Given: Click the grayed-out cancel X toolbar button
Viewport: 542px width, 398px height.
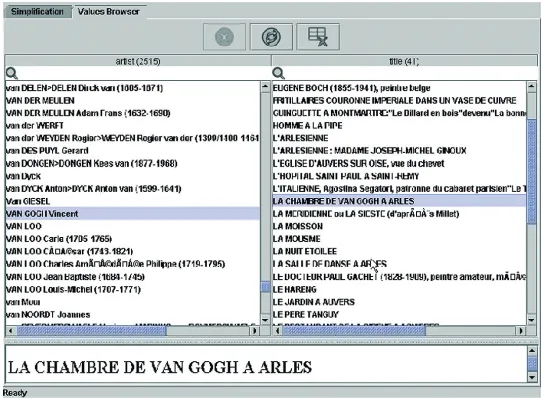Looking at the screenshot, I should (224, 37).
